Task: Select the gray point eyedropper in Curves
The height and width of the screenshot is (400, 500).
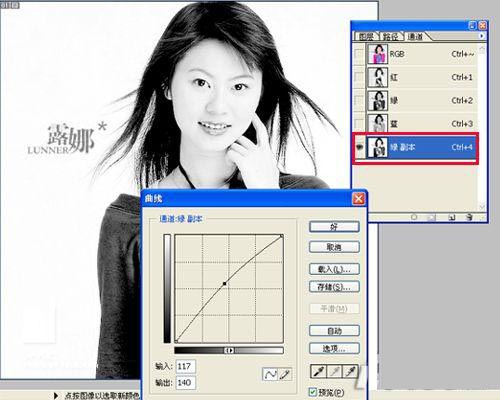Action: click(334, 371)
